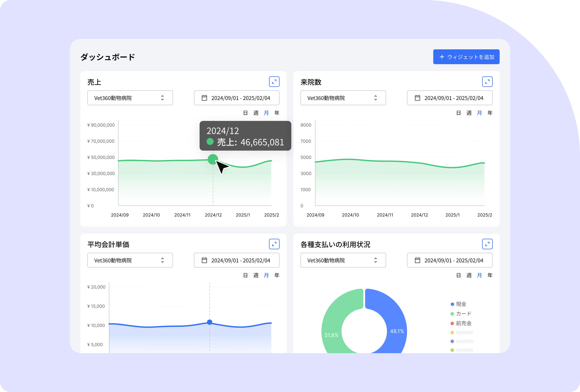Viewport: 580px width, 392px height.
Task: Click the 2025/1 axis label on 来院数 chart
Action: click(452, 215)
